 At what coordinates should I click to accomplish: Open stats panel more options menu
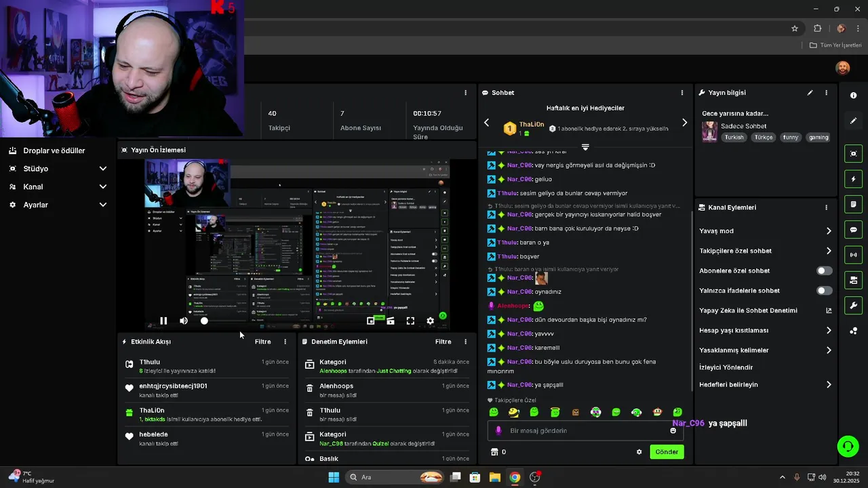pyautogui.click(x=465, y=93)
